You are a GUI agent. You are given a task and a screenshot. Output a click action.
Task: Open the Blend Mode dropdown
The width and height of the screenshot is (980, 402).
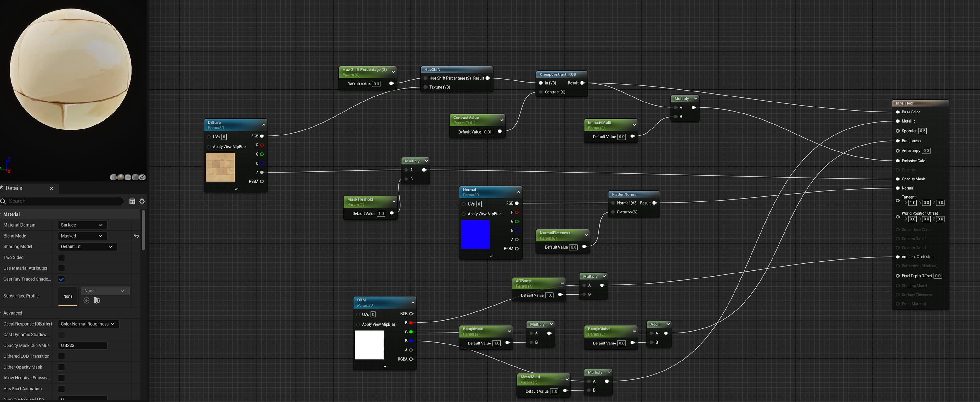click(82, 236)
